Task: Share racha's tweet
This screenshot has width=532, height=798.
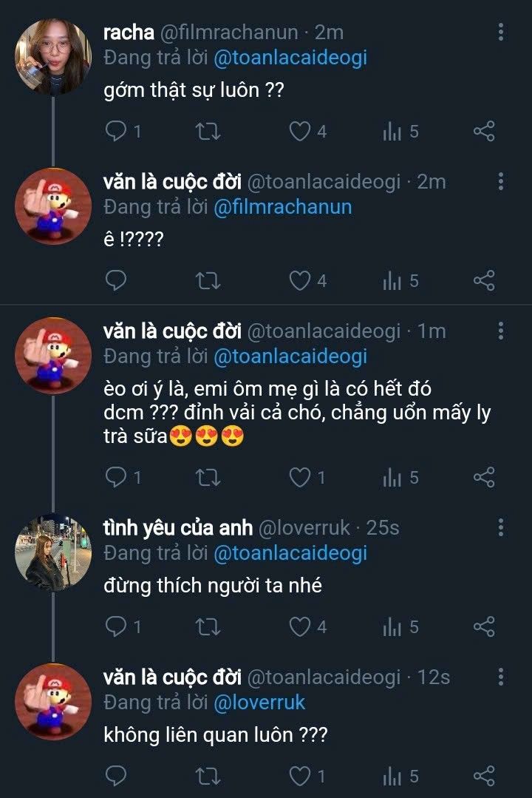Action: (484, 132)
